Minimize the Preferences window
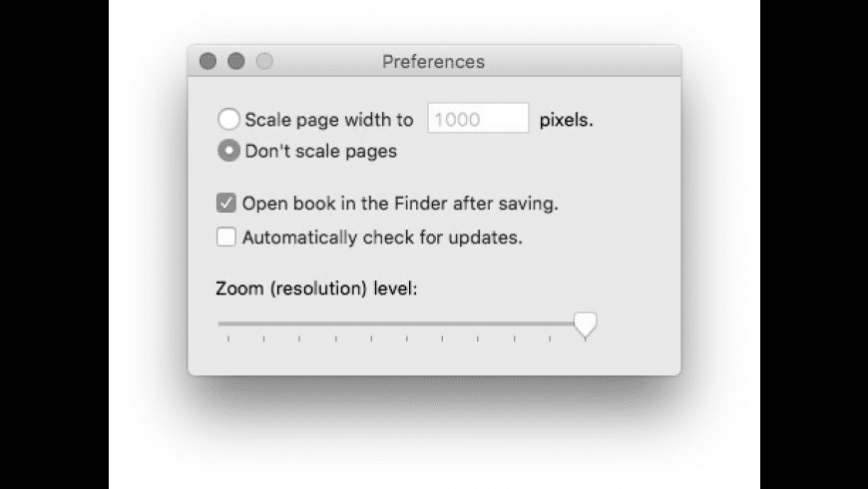The width and height of the screenshot is (868, 489). (235, 62)
